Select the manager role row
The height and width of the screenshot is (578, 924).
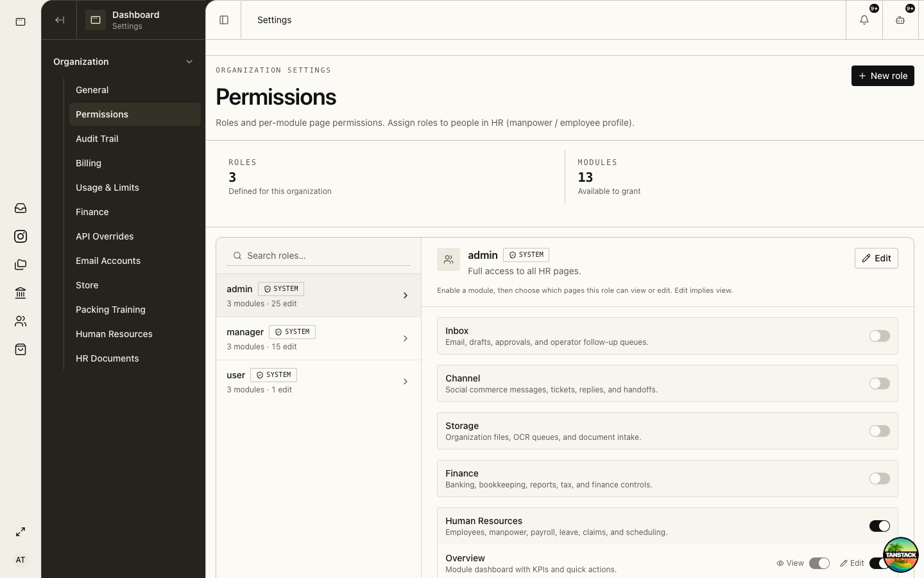[x=318, y=338]
